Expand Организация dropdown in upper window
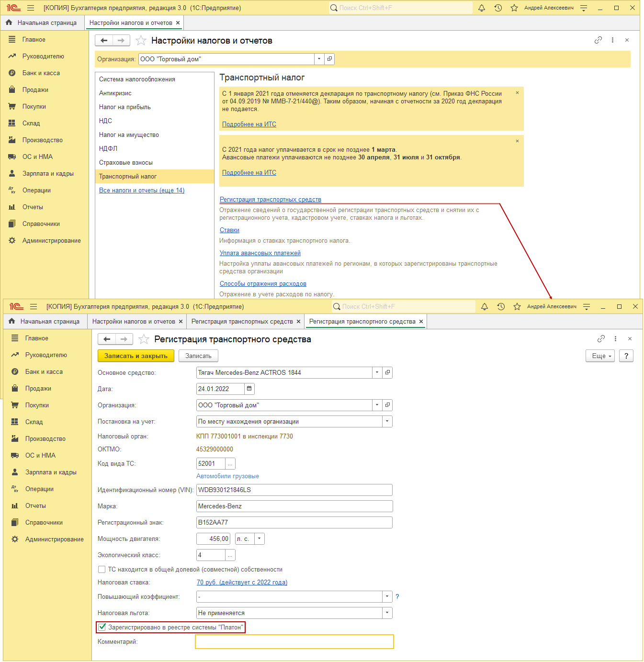 click(x=319, y=59)
